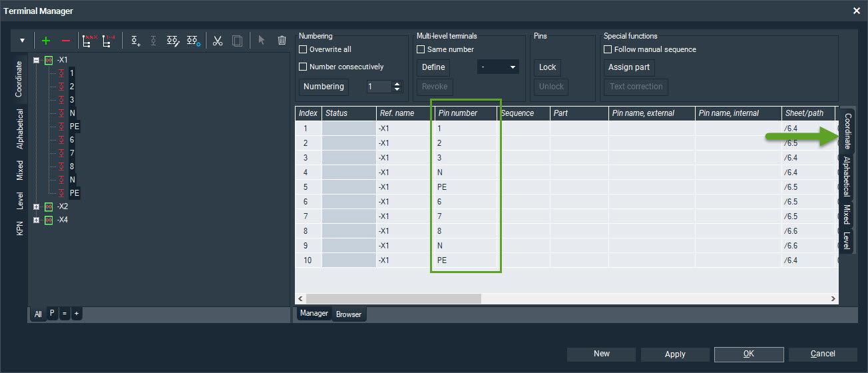Click the tree icon with red xxx
This screenshot has width=868, height=373.
tap(89, 41)
